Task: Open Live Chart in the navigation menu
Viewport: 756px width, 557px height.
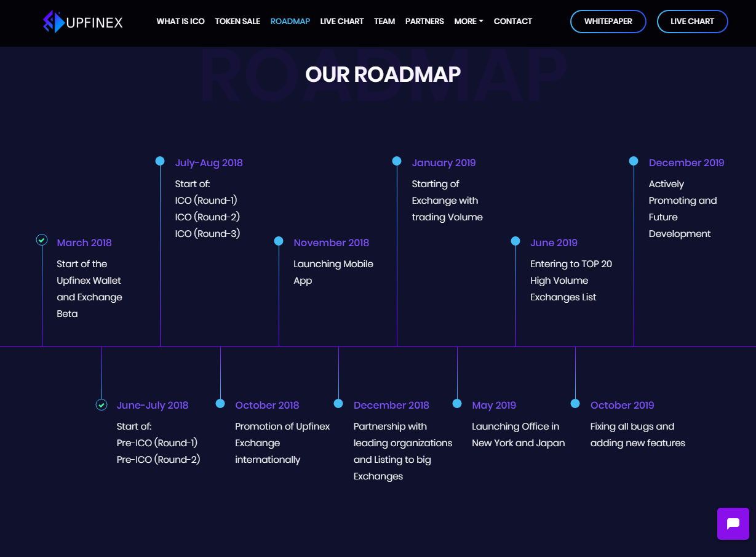Action: [x=342, y=21]
